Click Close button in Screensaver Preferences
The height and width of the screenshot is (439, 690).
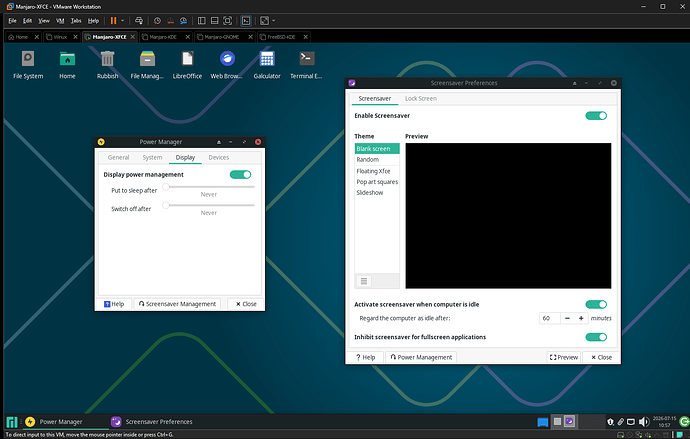pyautogui.click(x=601, y=357)
